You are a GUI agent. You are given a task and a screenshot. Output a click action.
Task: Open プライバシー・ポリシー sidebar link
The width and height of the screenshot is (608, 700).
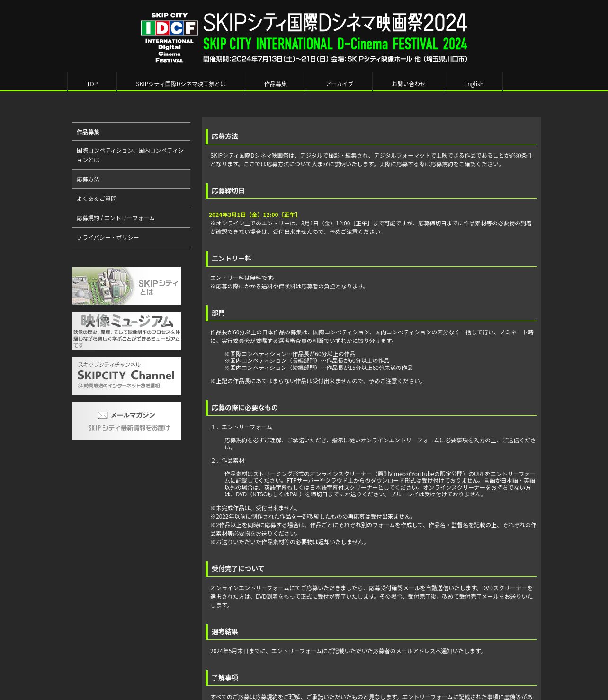click(x=131, y=237)
